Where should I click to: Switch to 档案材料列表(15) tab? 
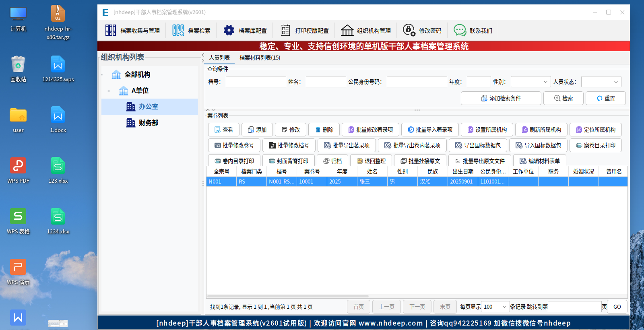click(x=260, y=58)
